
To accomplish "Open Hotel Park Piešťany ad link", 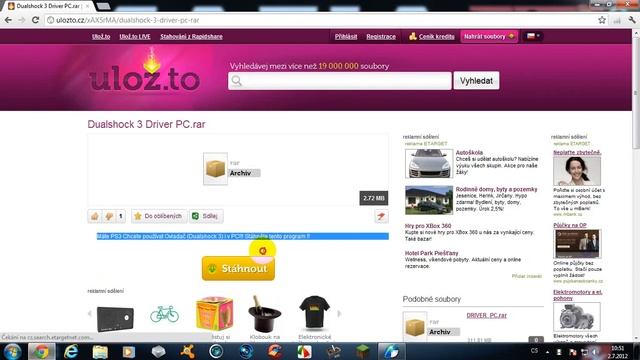I will coord(431,253).
